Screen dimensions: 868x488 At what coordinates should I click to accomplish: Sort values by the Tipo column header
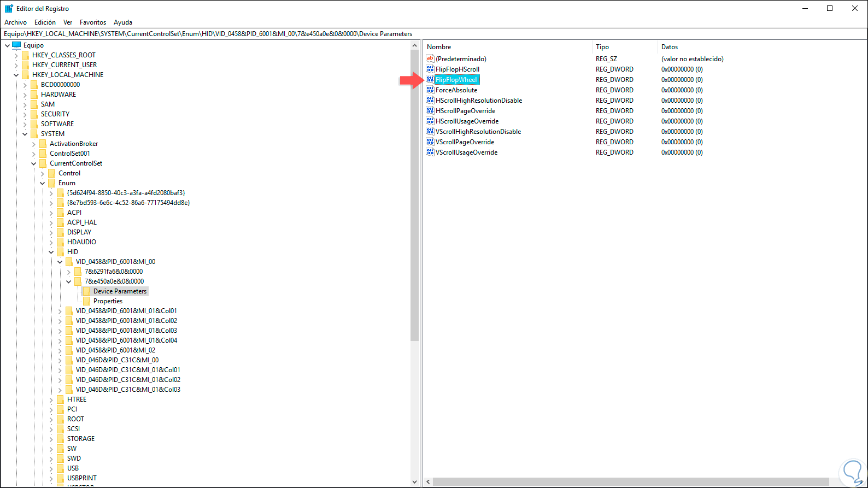point(625,47)
